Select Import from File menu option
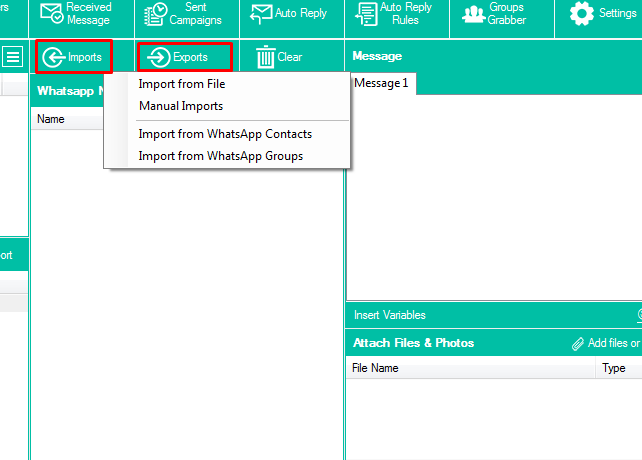 click(x=182, y=84)
